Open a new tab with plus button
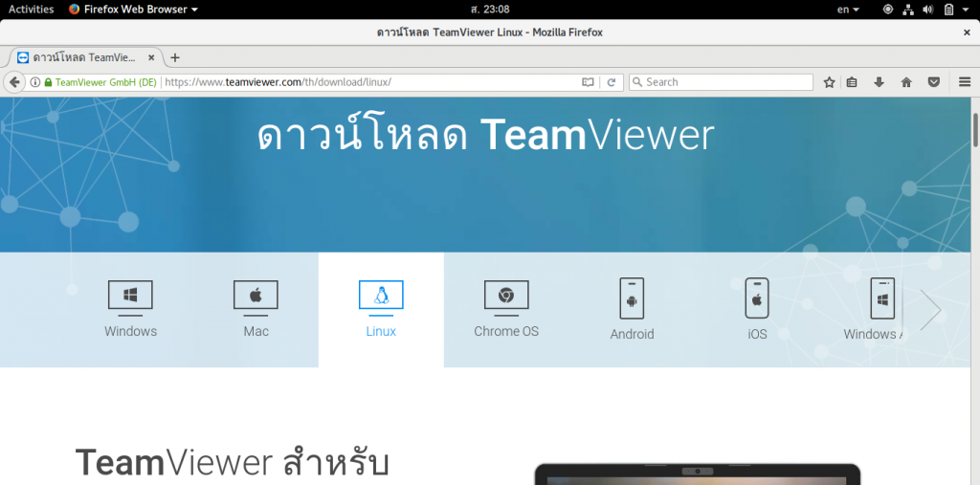 click(175, 57)
